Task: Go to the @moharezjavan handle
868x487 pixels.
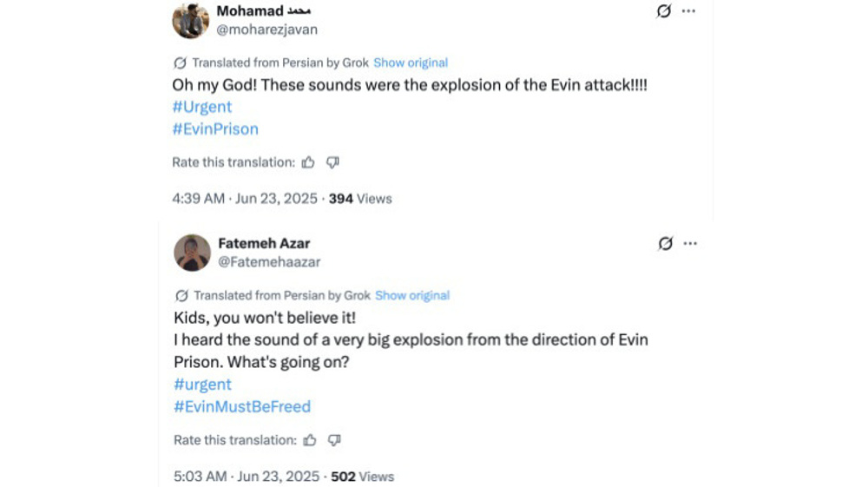Action: click(x=266, y=30)
